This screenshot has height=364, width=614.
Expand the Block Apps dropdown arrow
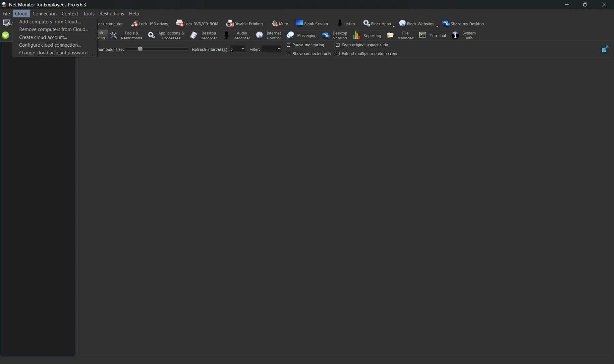click(x=394, y=26)
